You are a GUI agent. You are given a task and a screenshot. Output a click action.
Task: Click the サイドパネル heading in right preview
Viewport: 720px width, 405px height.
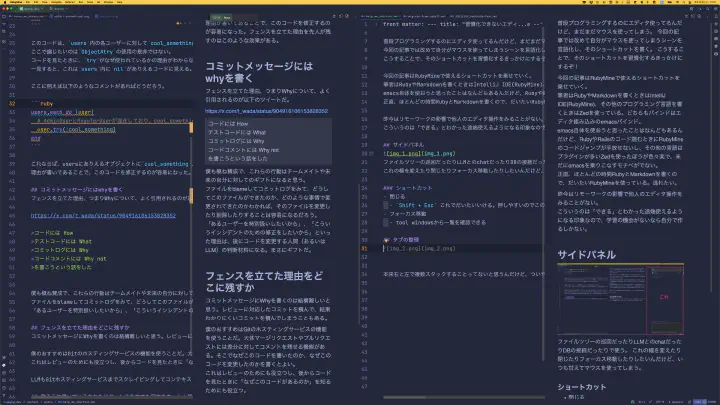pos(586,255)
